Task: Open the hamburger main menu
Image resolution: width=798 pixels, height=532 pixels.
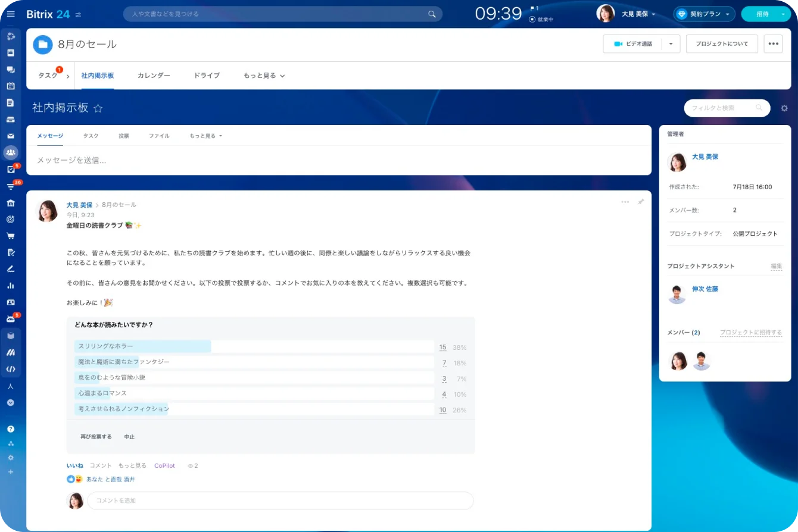Action: tap(11, 14)
